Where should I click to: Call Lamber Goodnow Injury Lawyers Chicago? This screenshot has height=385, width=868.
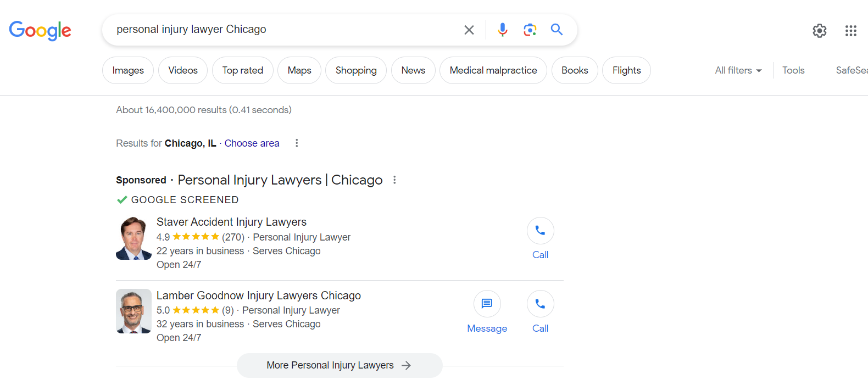pos(541,313)
